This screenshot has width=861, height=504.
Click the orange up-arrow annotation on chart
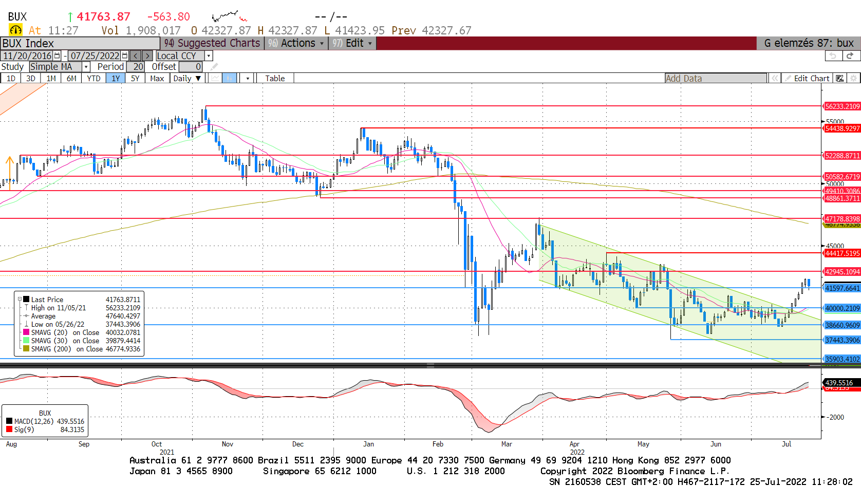[9, 174]
